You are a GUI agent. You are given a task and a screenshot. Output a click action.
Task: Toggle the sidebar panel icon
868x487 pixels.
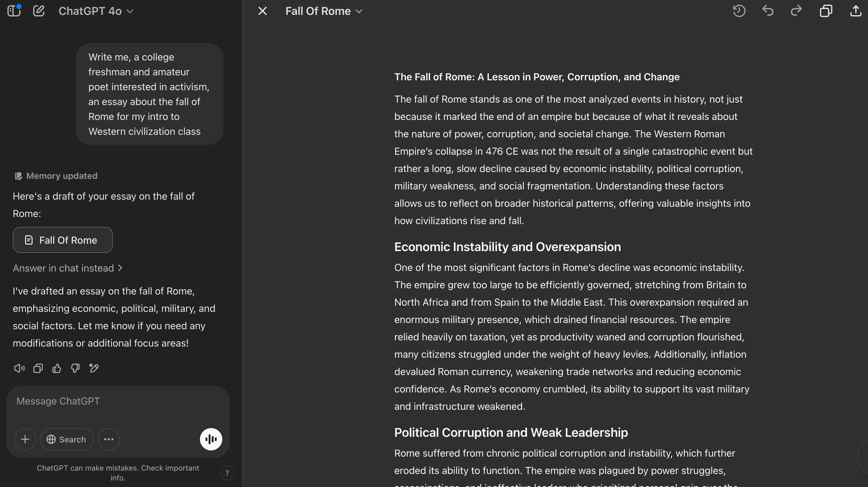click(14, 11)
